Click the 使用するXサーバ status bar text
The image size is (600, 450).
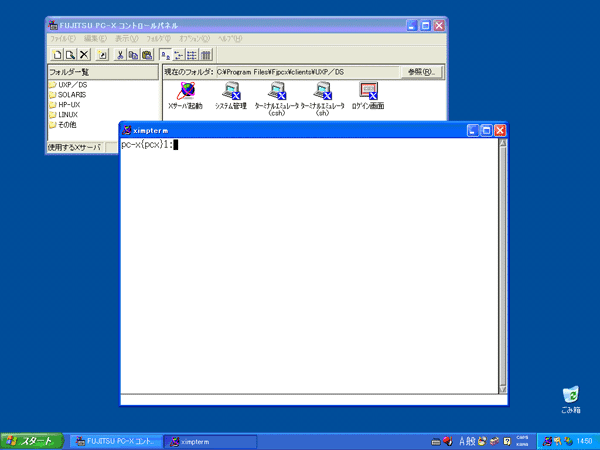pyautogui.click(x=75, y=147)
